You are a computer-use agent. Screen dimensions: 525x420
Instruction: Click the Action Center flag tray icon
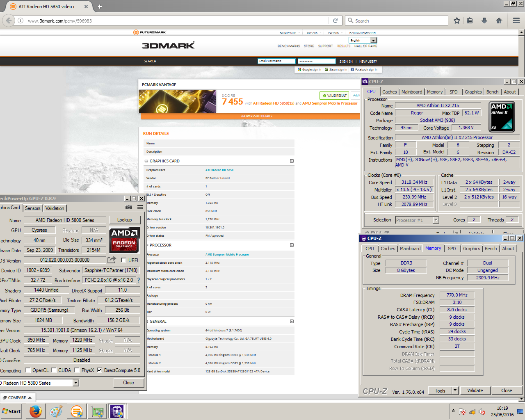(462, 411)
